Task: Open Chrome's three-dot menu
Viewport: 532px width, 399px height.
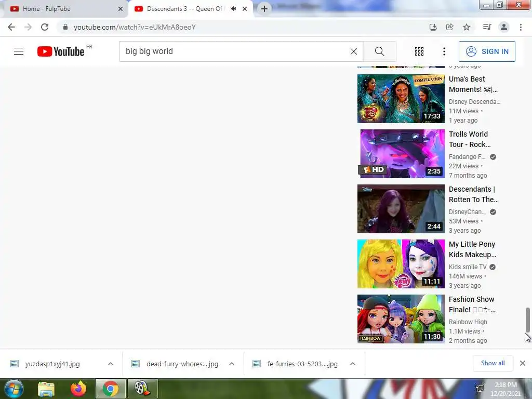Action: (521, 27)
